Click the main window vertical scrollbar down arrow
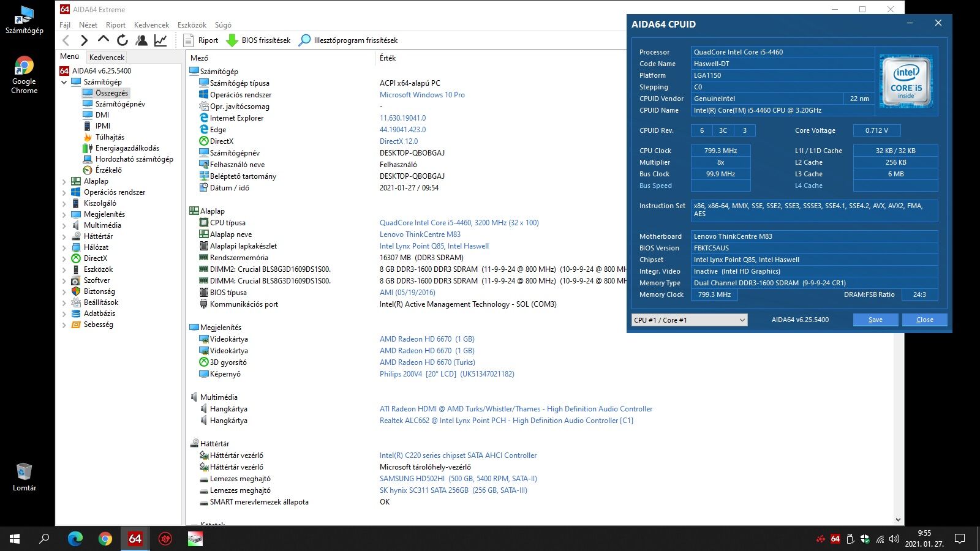Viewport: 980px width, 551px height. [899, 520]
